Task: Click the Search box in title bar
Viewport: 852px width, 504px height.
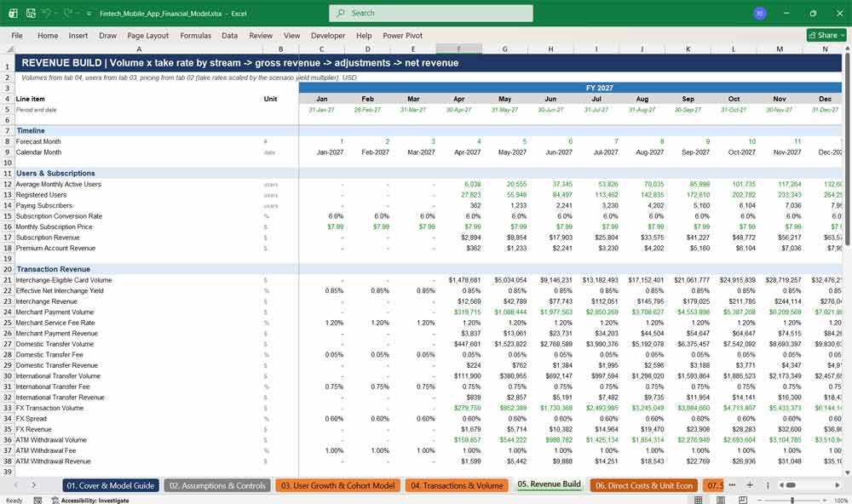Action: tap(431, 13)
